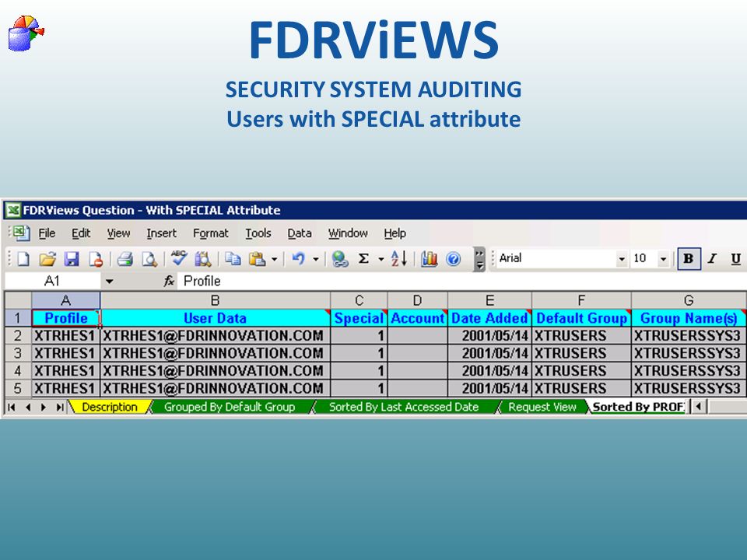The height and width of the screenshot is (560, 747).
Task: Select XTRUSERS cell in row 4
Action: tap(582, 371)
